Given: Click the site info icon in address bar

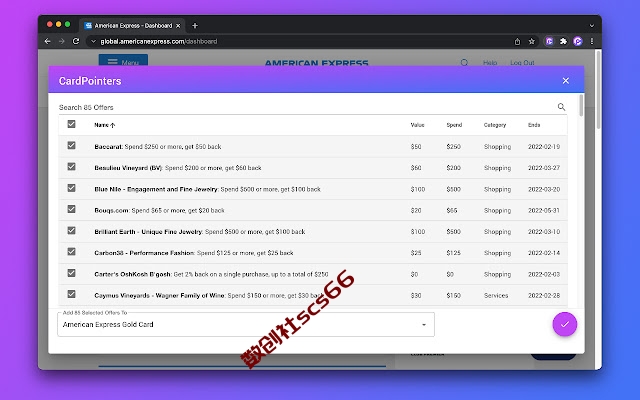Looking at the screenshot, I should point(93,41).
